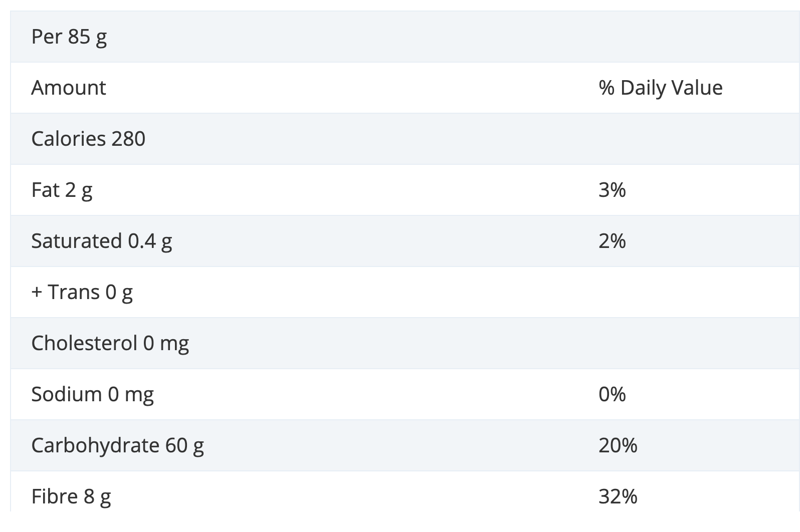Select the '60 g' carbohydrate amount
The width and height of the screenshot is (800, 532).
(184, 446)
